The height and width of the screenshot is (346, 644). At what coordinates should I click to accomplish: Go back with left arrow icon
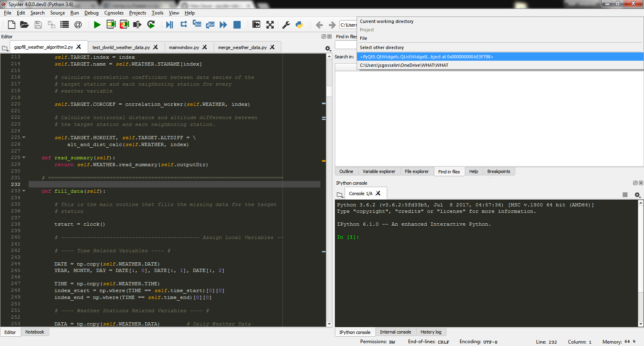pyautogui.click(x=319, y=25)
